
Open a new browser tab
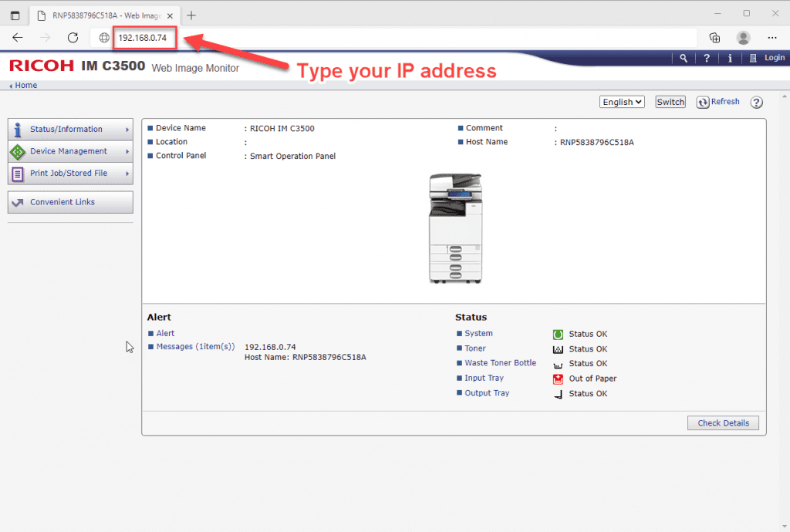[191, 15]
